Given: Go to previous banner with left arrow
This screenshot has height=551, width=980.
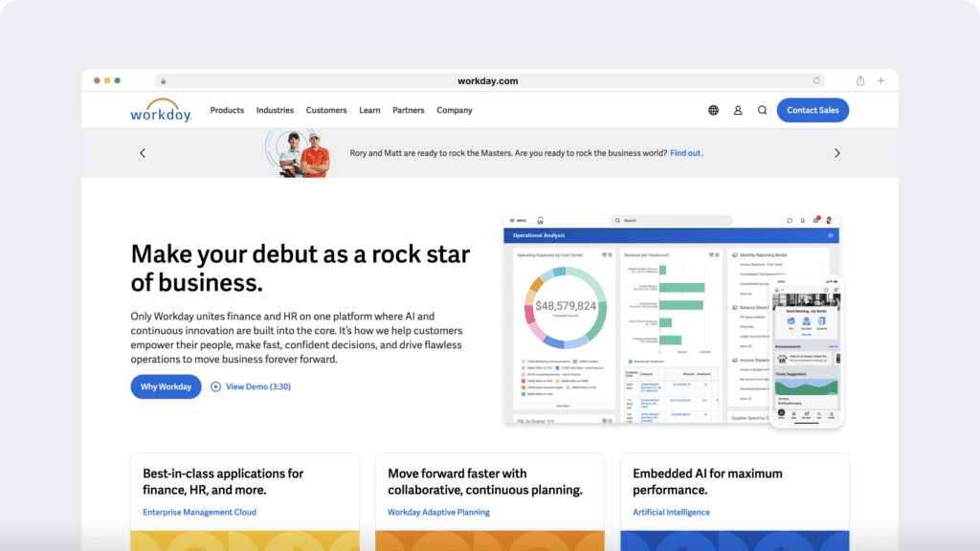Looking at the screenshot, I should (x=143, y=153).
